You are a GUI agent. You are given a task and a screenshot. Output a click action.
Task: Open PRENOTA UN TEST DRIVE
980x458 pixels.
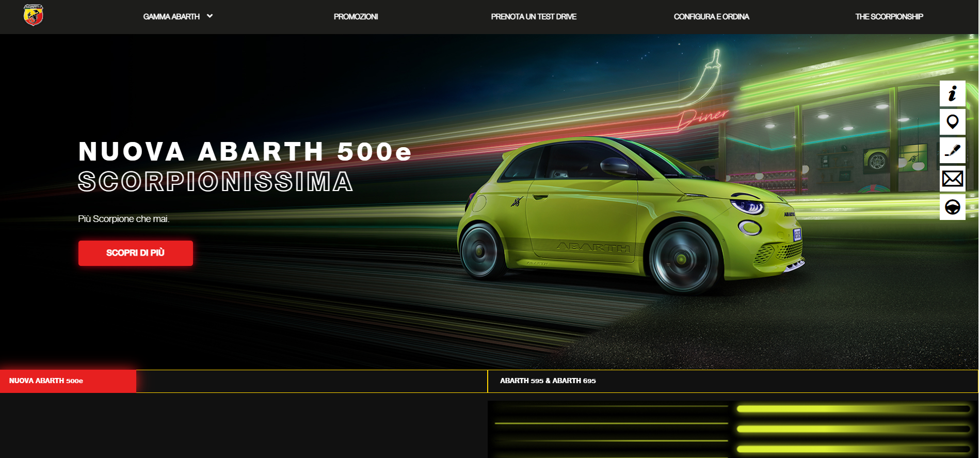[x=534, y=17]
